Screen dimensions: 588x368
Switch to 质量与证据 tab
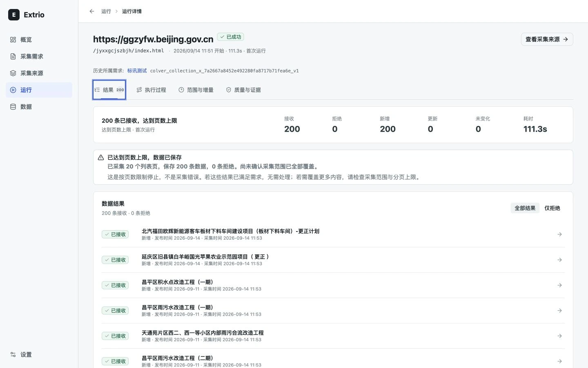click(x=243, y=90)
